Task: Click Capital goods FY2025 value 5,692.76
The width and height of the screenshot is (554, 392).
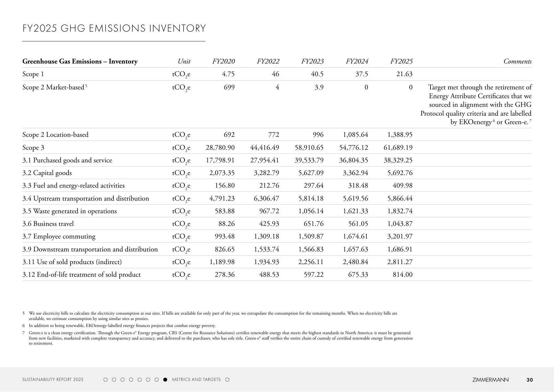Action: pos(400,173)
